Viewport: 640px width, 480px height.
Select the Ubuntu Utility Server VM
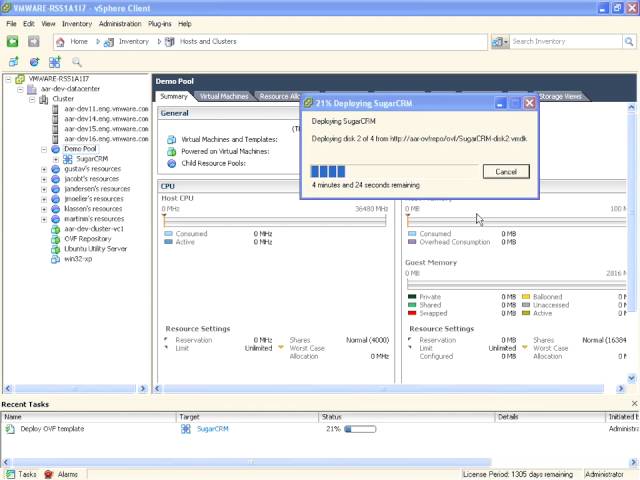pyautogui.click(x=96, y=249)
